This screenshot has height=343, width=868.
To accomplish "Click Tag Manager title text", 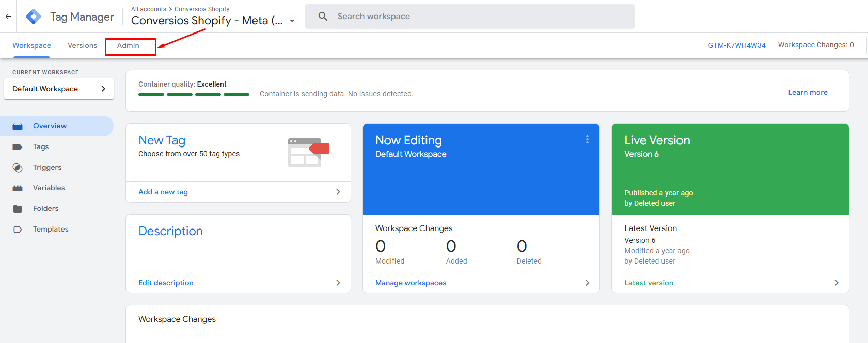I will (x=82, y=17).
